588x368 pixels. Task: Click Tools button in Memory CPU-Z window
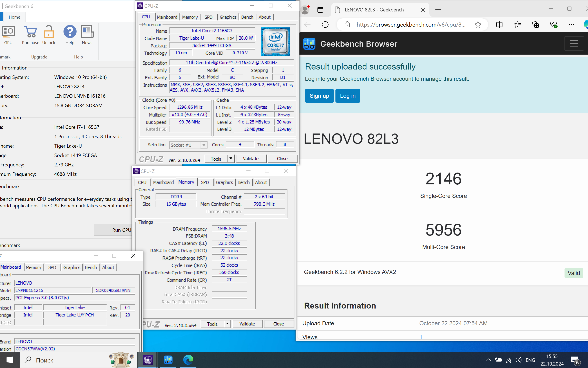(x=212, y=324)
